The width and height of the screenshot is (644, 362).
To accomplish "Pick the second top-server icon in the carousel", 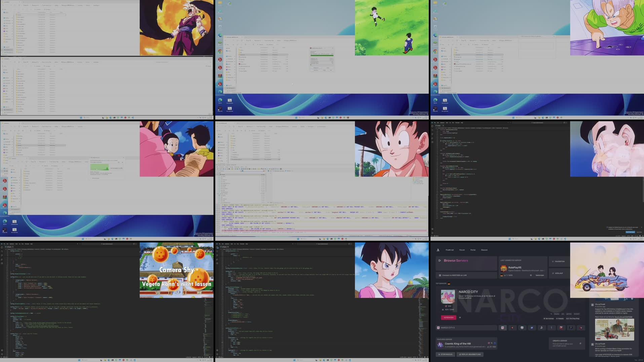I will point(513,328).
